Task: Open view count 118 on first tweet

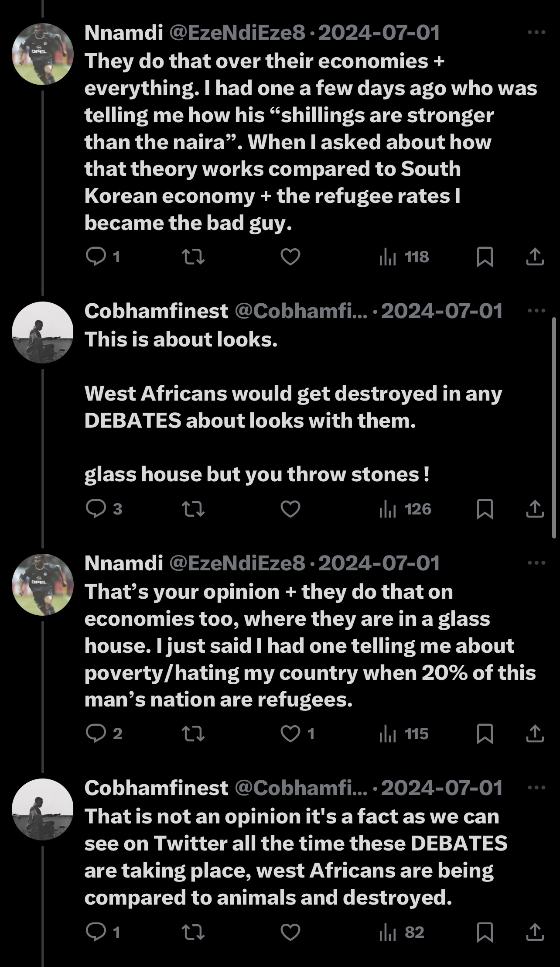Action: coord(405,257)
